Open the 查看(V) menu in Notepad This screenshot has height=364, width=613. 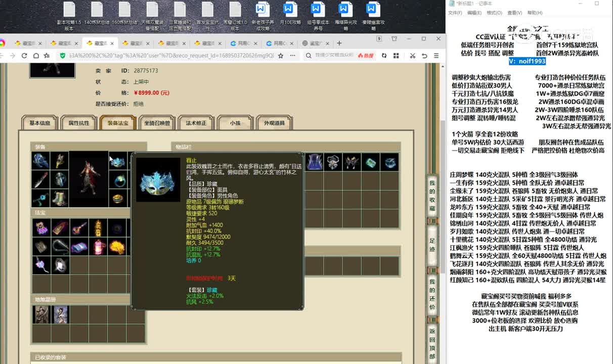tap(515, 13)
